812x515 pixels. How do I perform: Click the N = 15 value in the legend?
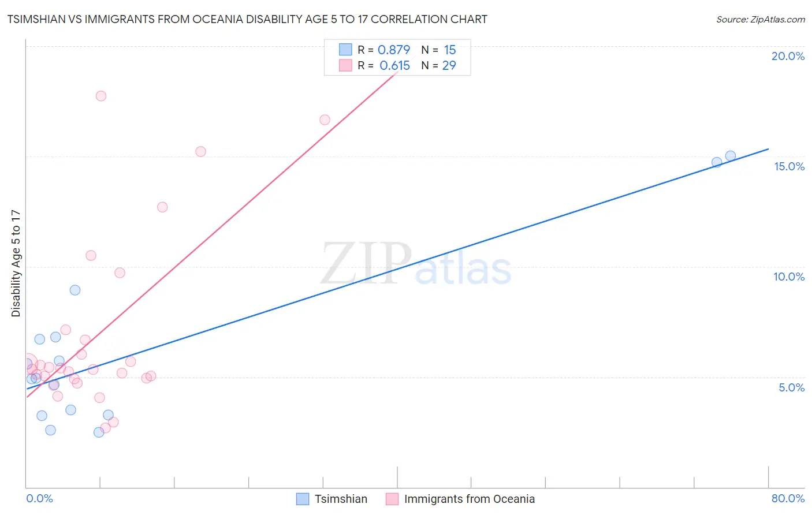tap(439, 50)
